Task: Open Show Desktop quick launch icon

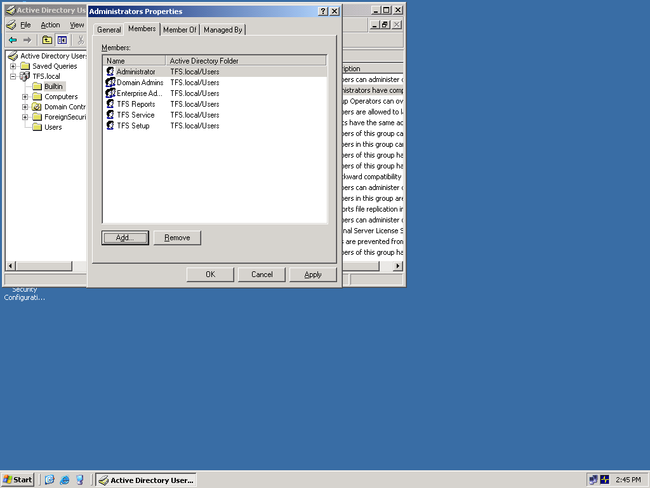Action: (49, 480)
